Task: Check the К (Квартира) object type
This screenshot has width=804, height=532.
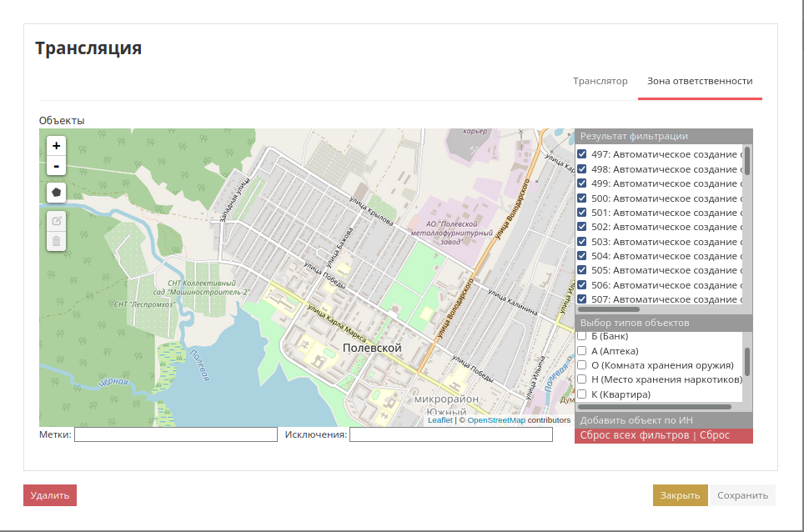Action: point(582,394)
